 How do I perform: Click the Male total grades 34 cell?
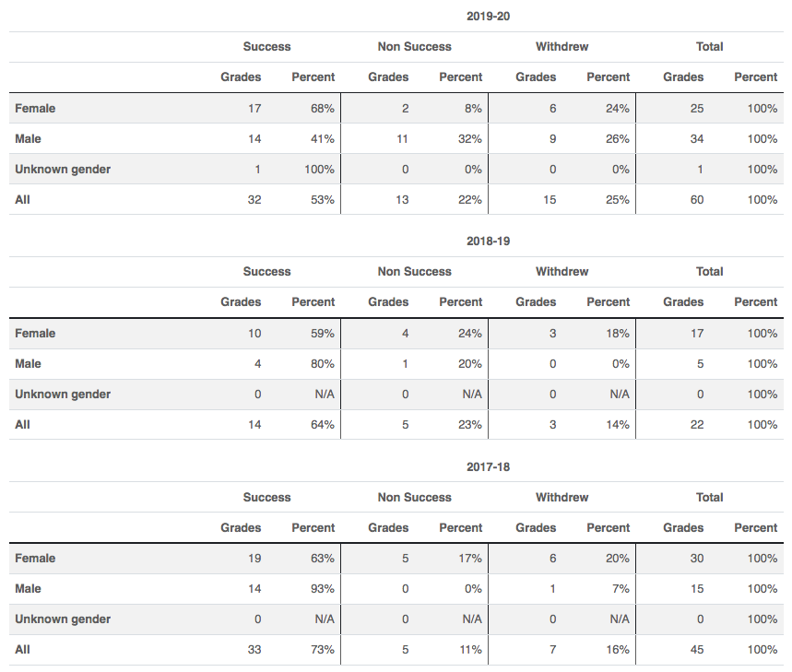tap(696, 138)
